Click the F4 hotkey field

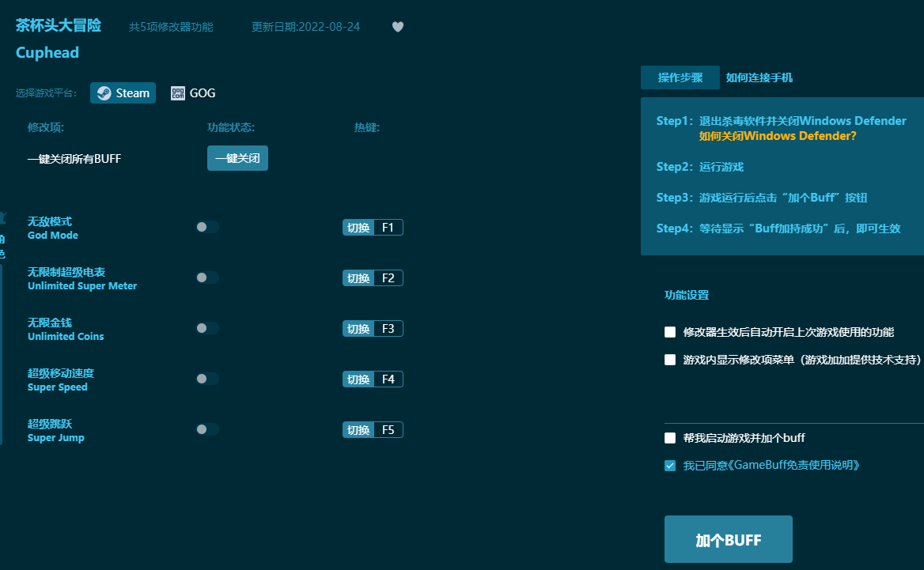(388, 379)
